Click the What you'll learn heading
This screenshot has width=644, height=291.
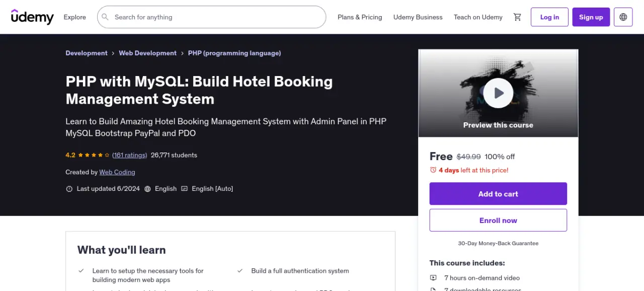[x=121, y=250]
